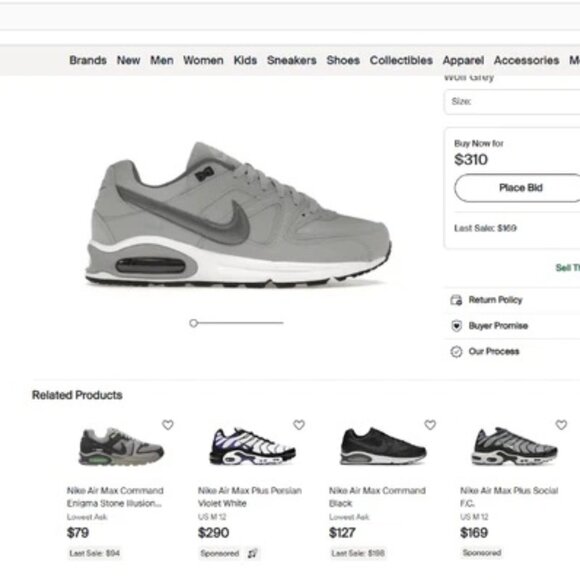Open the Kids category
Viewport: 580px width, 580px height.
point(245,60)
